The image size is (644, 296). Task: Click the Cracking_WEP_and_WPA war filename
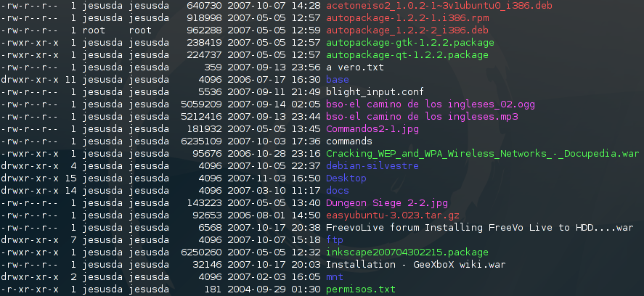[482, 153]
